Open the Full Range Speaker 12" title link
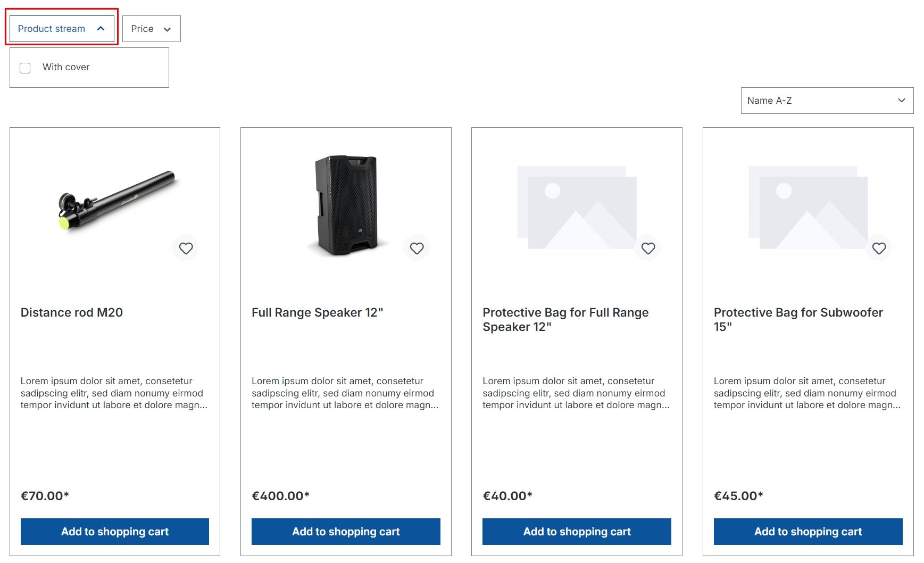This screenshot has height=563, width=924. pyautogui.click(x=318, y=312)
